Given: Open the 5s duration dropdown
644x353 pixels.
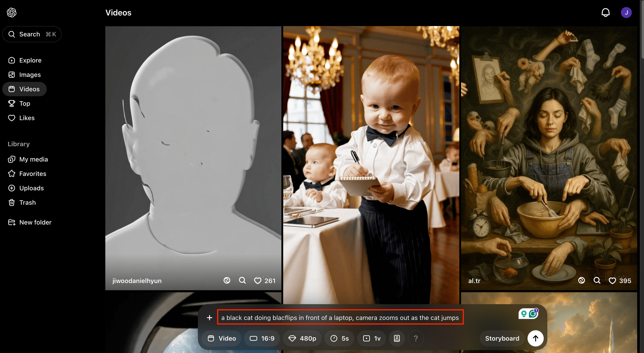Looking at the screenshot, I should tap(339, 339).
